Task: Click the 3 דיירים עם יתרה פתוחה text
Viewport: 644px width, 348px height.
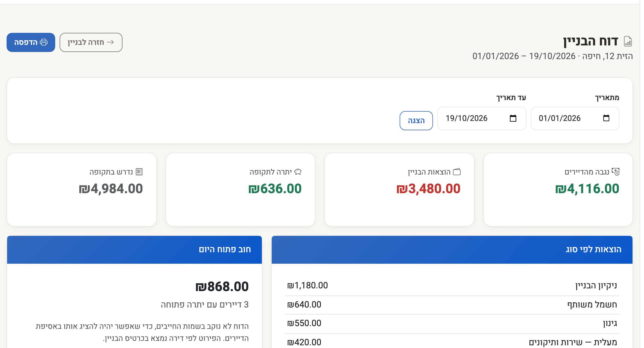Action: [x=205, y=305]
